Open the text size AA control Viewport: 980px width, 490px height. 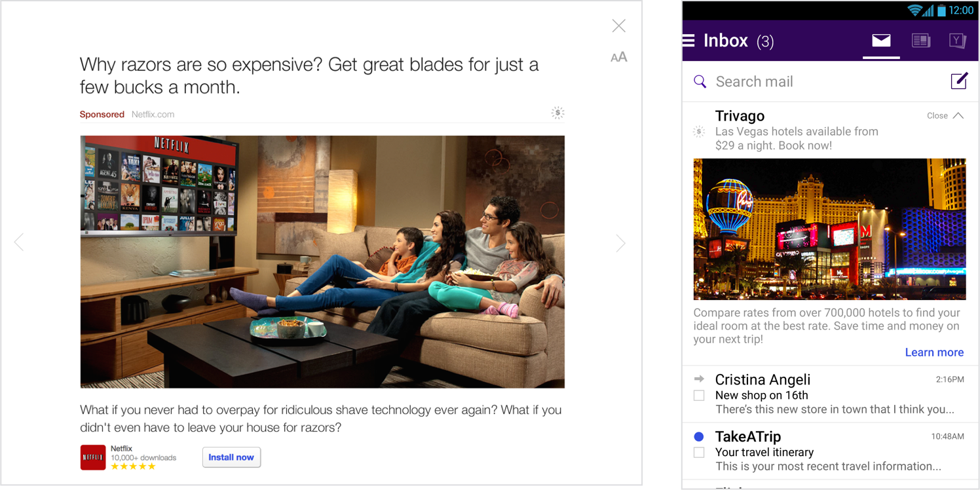[618, 57]
